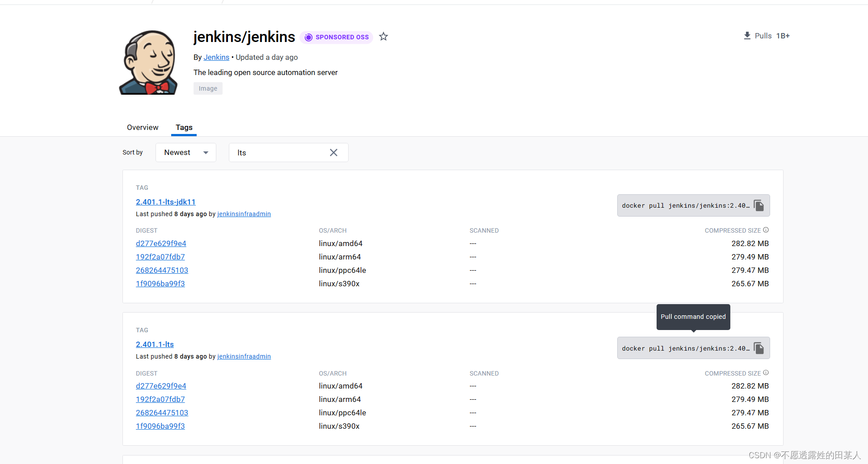Open jenkinsinfraadmin profile under 2.401.1-lts-jdk11
Image resolution: width=868 pixels, height=464 pixels.
(x=244, y=214)
